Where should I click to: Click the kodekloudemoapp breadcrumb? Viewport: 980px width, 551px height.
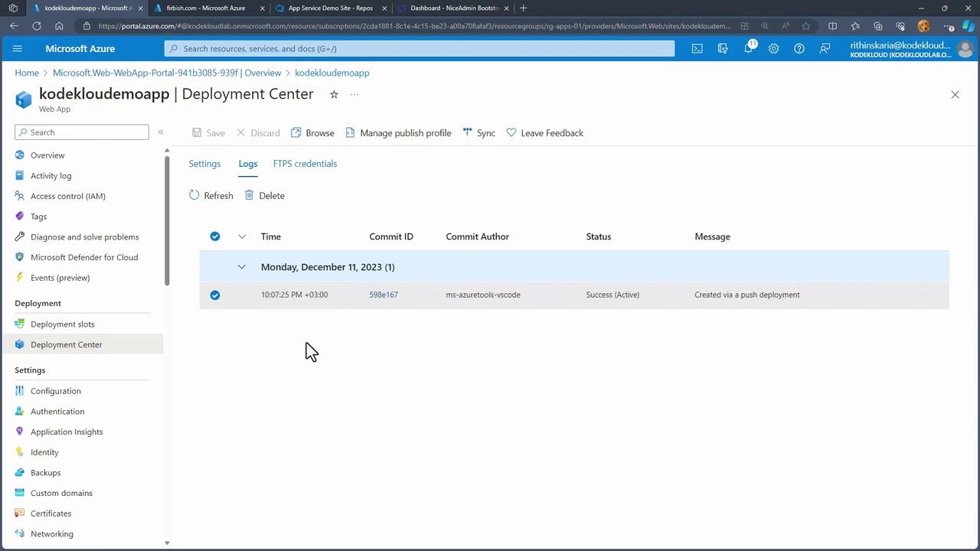332,73
